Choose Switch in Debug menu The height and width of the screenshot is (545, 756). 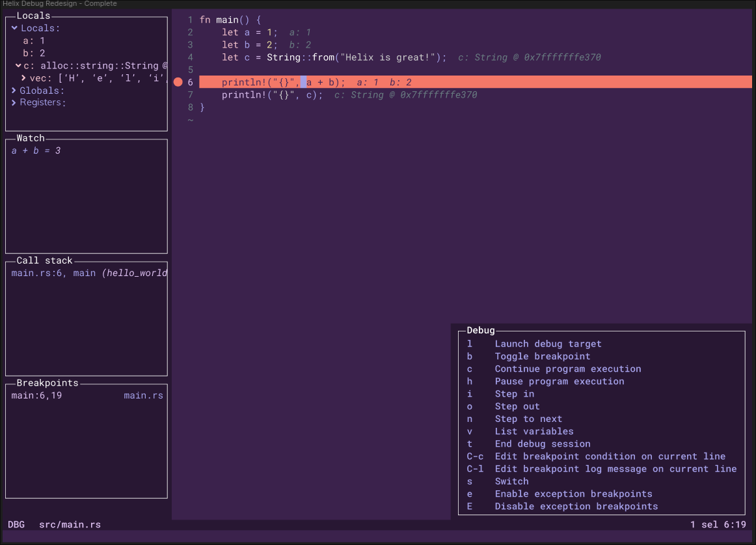pos(511,481)
